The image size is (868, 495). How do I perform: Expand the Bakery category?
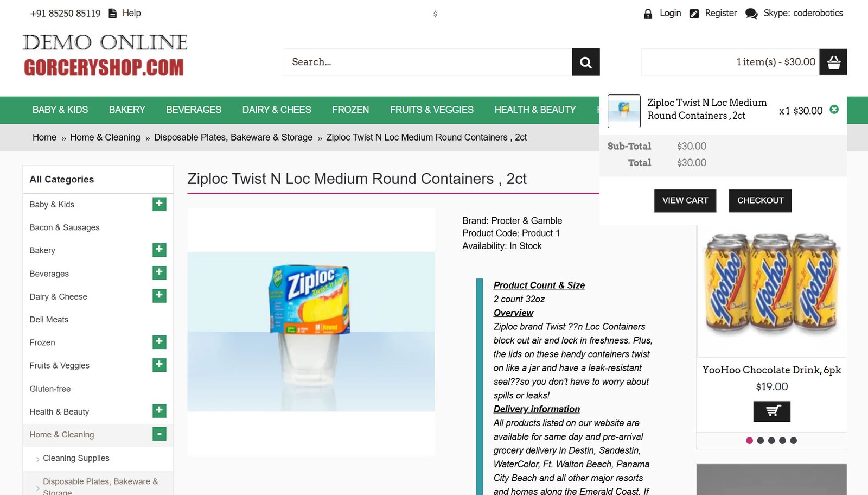(x=159, y=250)
